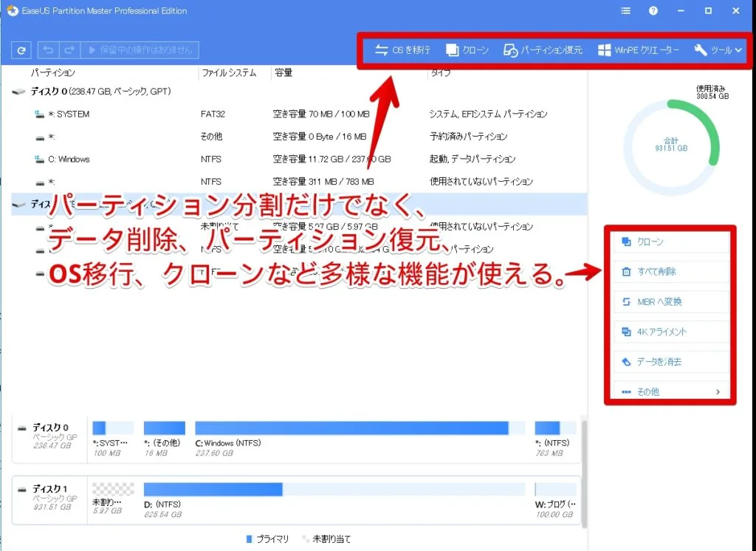This screenshot has height=551, width=756.
Task: Open the top toolbar クローン option
Action: (x=467, y=49)
